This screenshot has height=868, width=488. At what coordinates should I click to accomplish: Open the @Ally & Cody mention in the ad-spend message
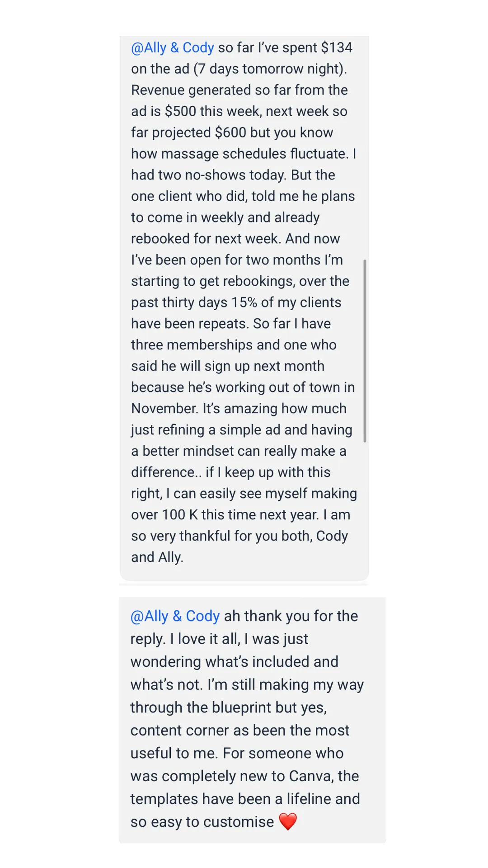click(x=172, y=47)
